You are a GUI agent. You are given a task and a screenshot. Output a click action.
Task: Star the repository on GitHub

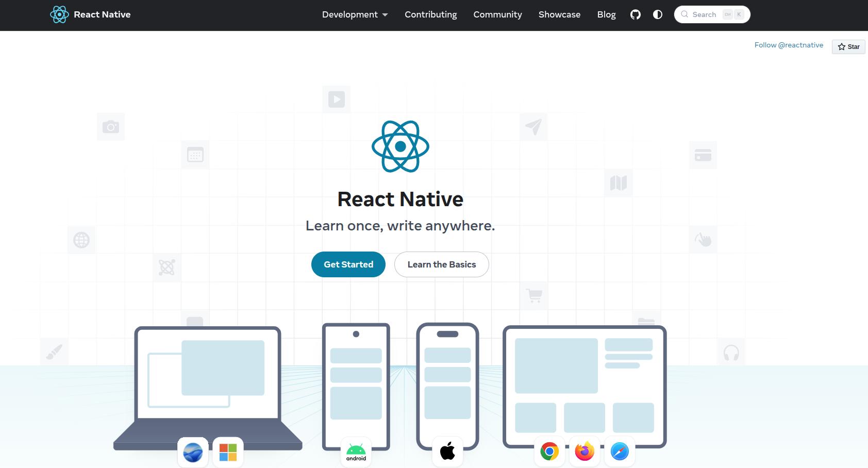848,46
